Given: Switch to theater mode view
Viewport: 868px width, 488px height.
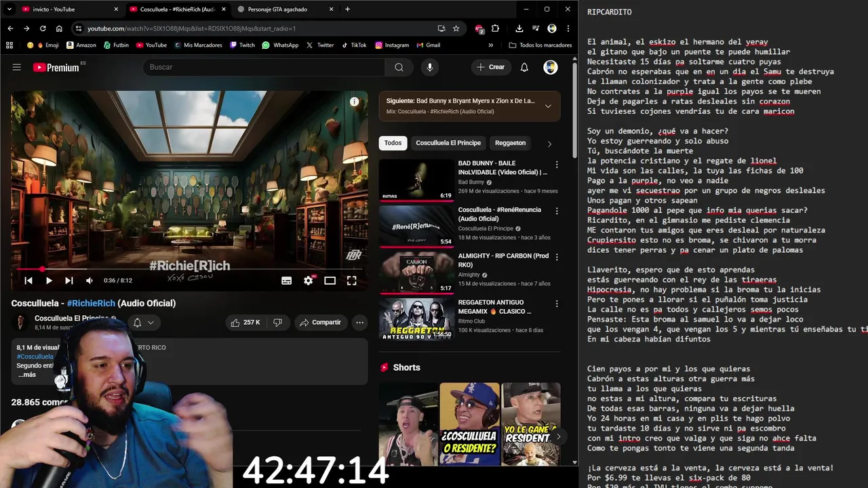Looking at the screenshot, I should [x=330, y=281].
